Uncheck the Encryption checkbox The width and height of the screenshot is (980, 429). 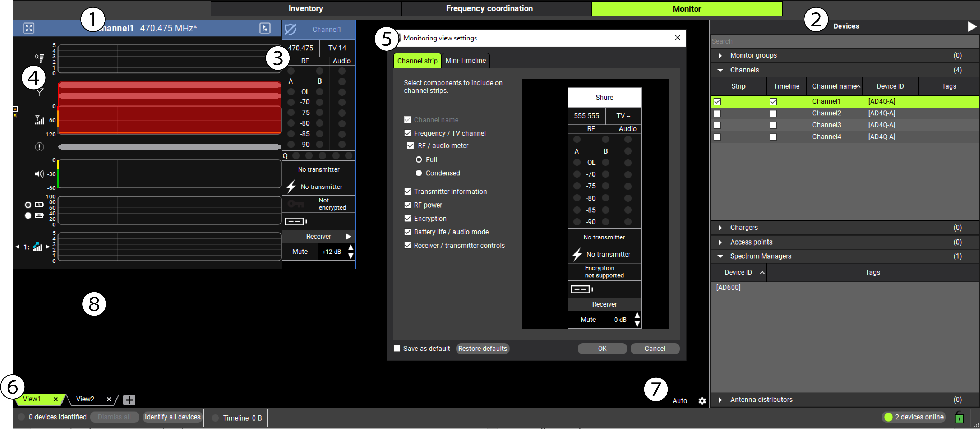point(408,218)
